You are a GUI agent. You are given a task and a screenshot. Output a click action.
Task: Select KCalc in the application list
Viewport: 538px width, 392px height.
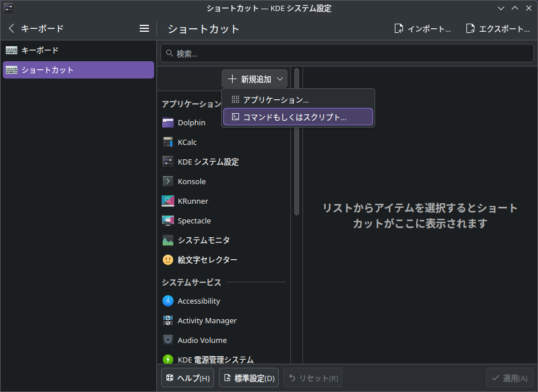(224, 142)
